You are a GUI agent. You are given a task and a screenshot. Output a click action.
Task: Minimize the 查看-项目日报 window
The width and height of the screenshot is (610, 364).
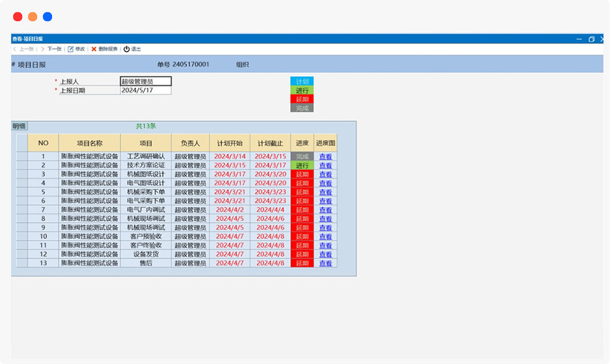click(579, 39)
